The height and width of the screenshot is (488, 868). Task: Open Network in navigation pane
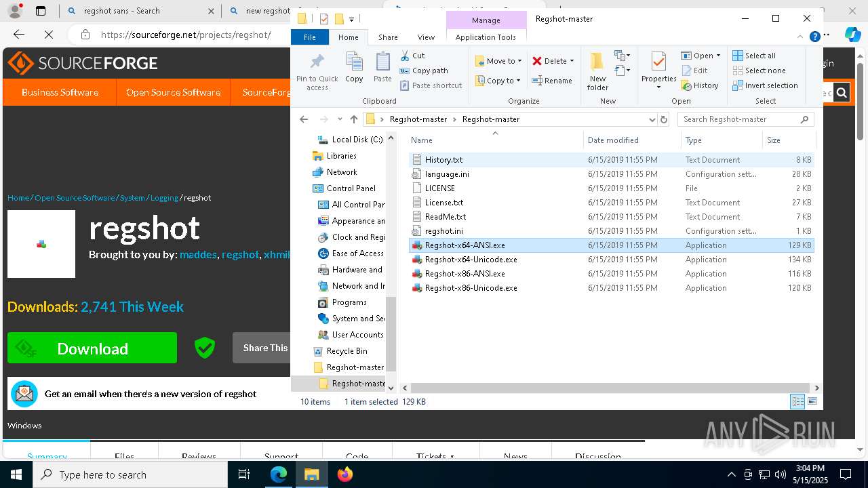(x=342, y=172)
